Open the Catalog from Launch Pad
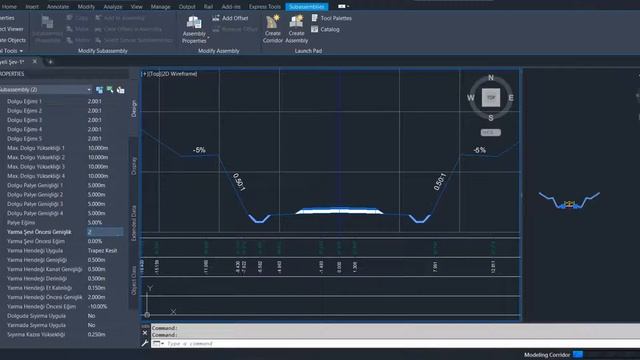This screenshot has height=360, width=640. tap(325, 29)
